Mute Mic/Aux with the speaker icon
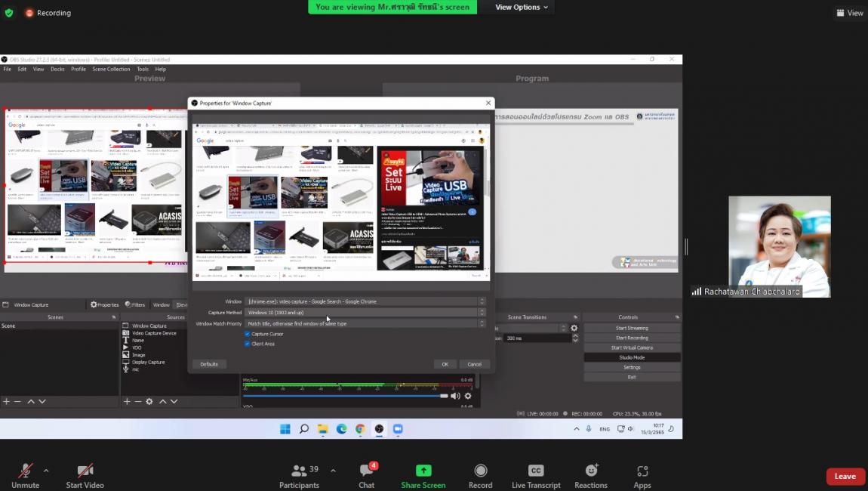The image size is (868, 491). point(456,396)
